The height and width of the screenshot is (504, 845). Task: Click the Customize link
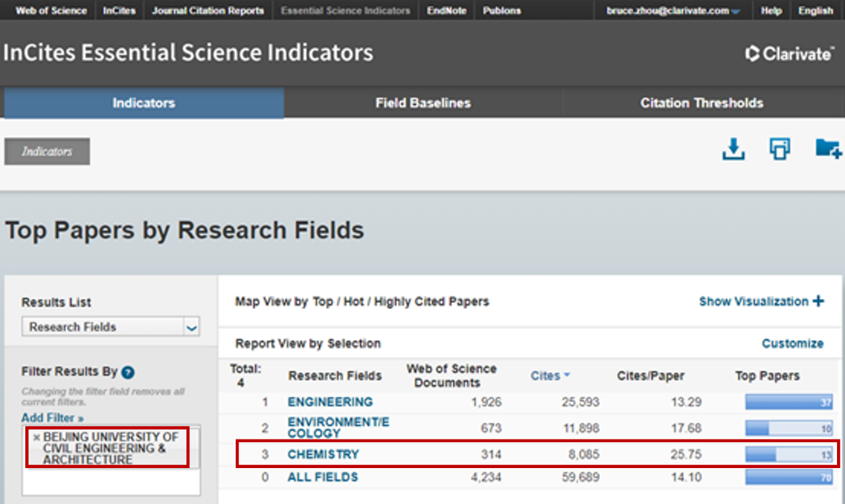click(792, 344)
